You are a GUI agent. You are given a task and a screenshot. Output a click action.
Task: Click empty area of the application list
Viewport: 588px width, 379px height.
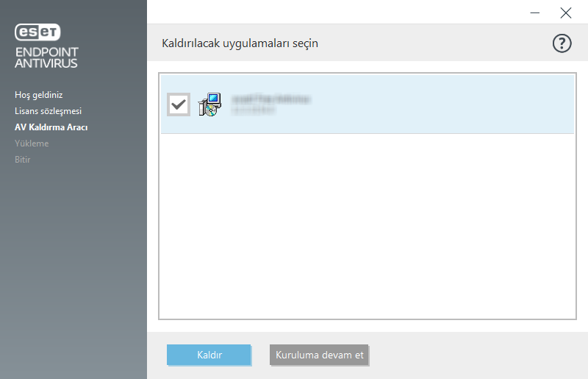[366, 228]
